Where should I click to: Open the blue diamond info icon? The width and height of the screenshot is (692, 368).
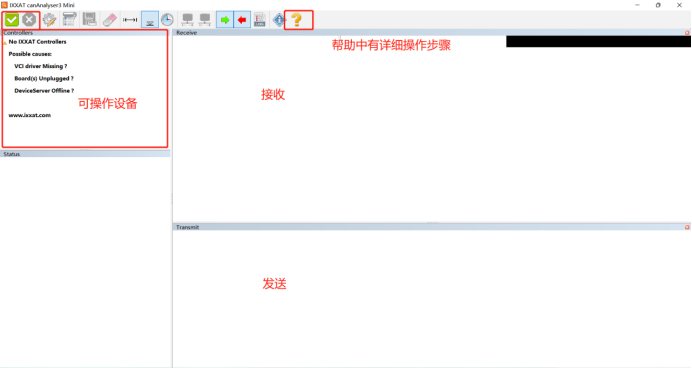click(279, 20)
